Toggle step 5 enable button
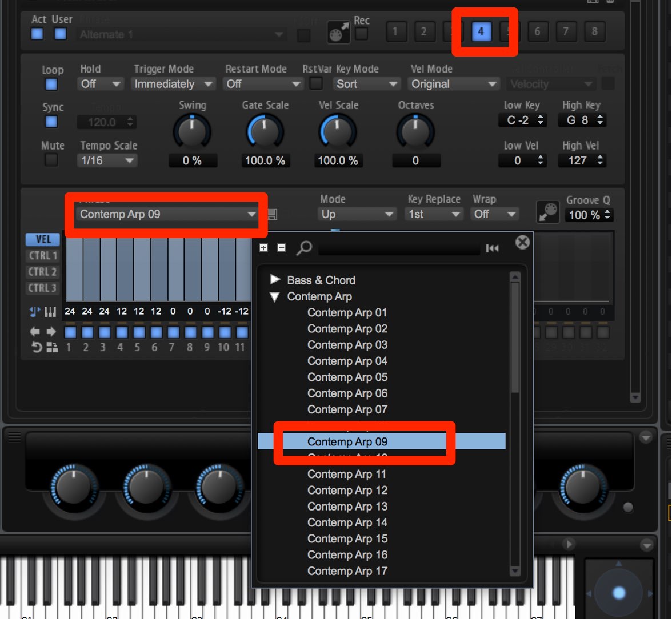The height and width of the screenshot is (619, 672). [139, 332]
